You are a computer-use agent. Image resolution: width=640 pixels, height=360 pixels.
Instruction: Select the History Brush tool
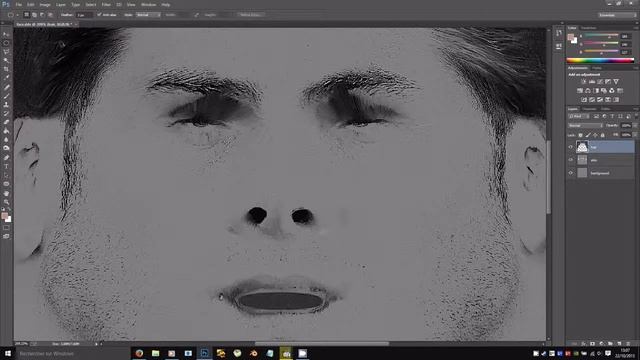(x=6, y=113)
